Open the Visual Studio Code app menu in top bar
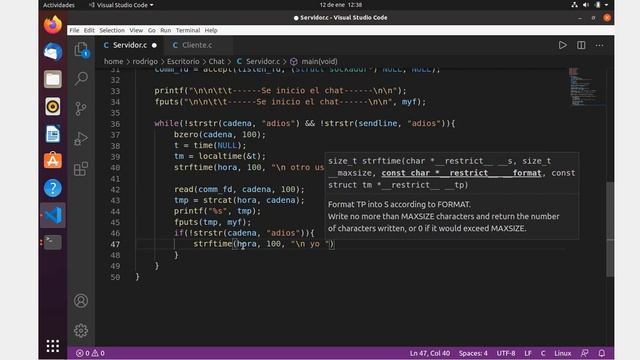Image resolution: width=640 pixels, height=360 pixels. (121, 5)
